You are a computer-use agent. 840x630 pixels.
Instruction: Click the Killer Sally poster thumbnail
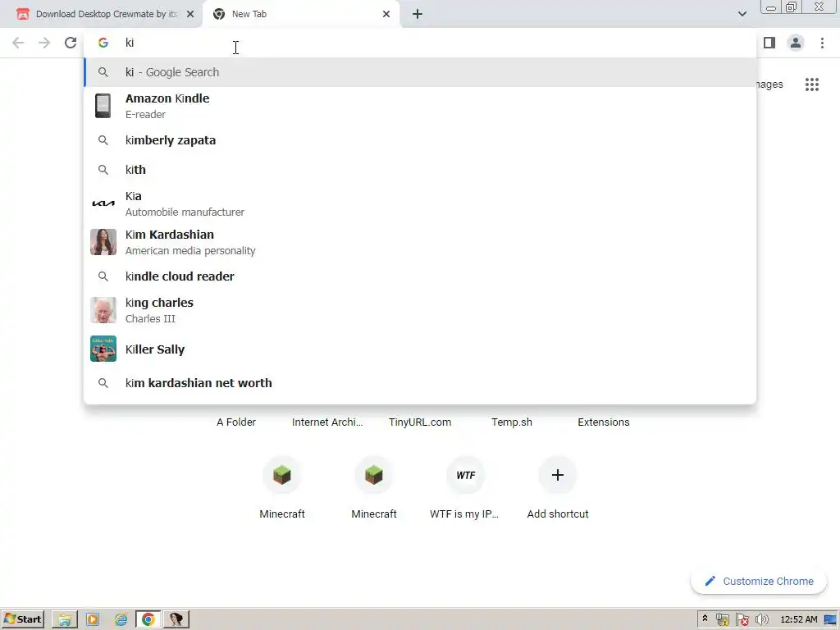tap(103, 349)
